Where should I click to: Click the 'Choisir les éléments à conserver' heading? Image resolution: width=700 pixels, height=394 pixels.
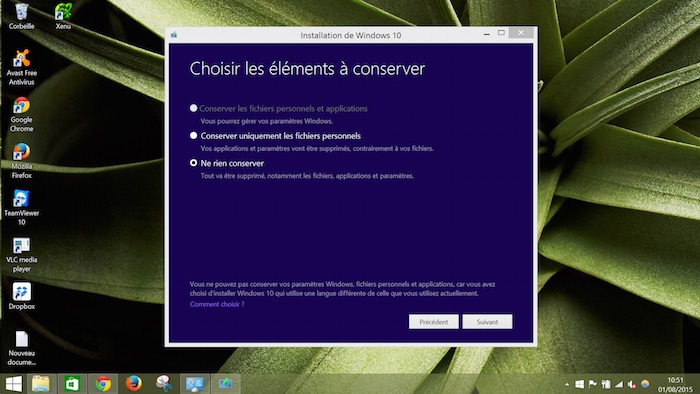point(307,69)
